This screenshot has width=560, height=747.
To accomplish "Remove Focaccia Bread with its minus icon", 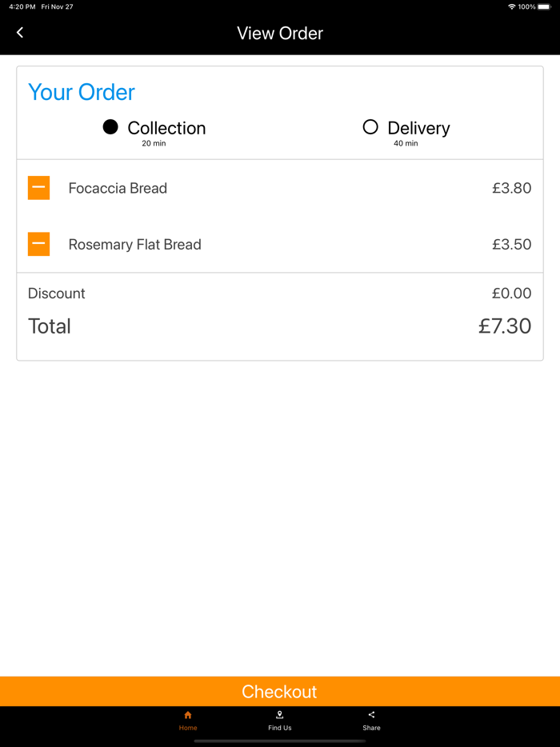I will coord(38,188).
